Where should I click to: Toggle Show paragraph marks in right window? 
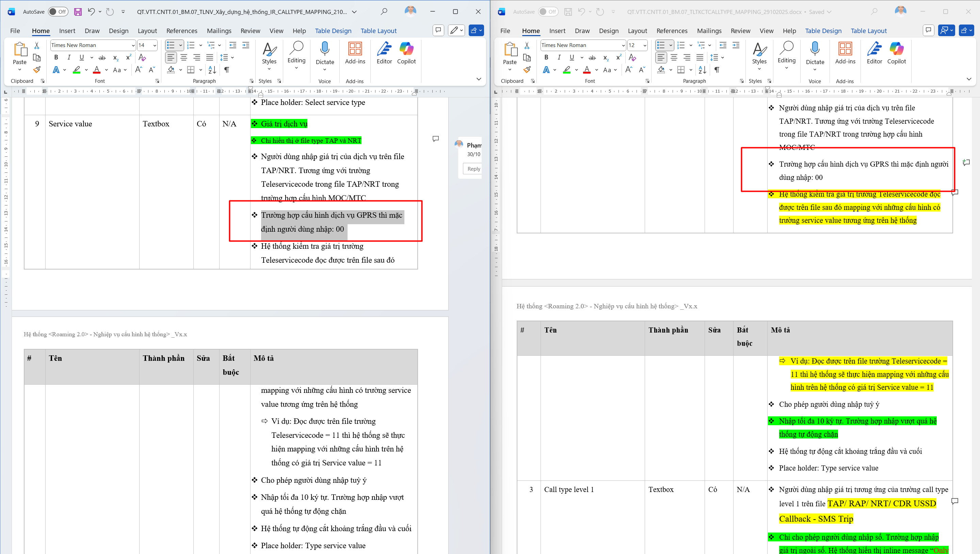tap(717, 70)
